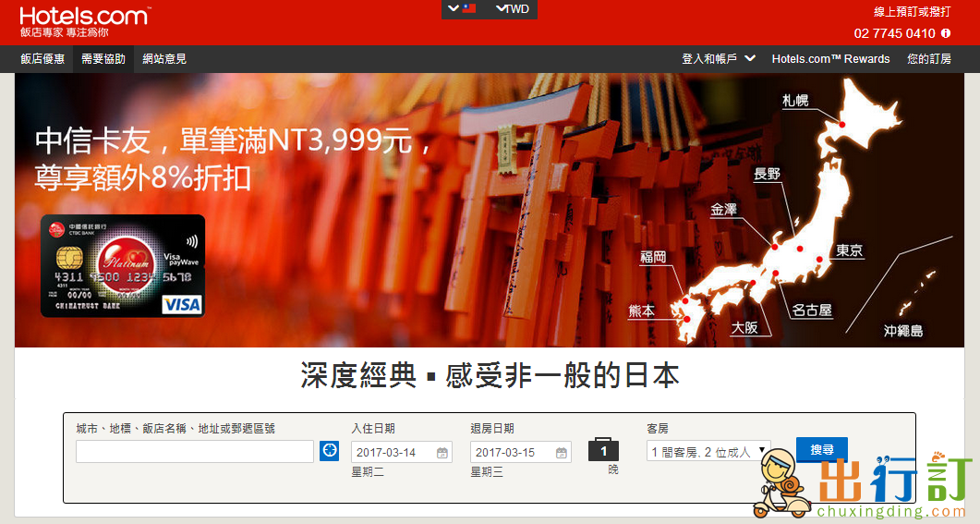This screenshot has height=524, width=980.
Task: Open calendar icon for check-out date
Action: point(562,453)
